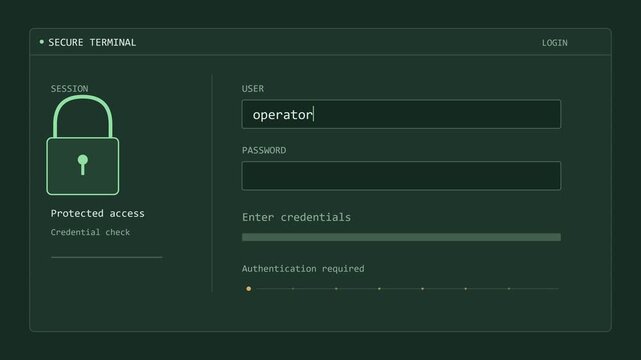This screenshot has height=360, width=641.
Task: Click the SECURE TERMINAL title text
Action: [x=92, y=42]
